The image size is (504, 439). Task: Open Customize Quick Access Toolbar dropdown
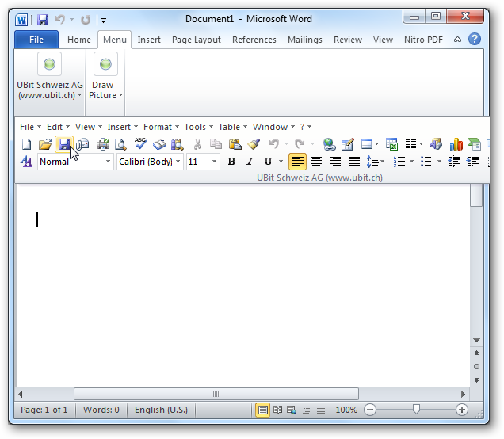tap(103, 21)
